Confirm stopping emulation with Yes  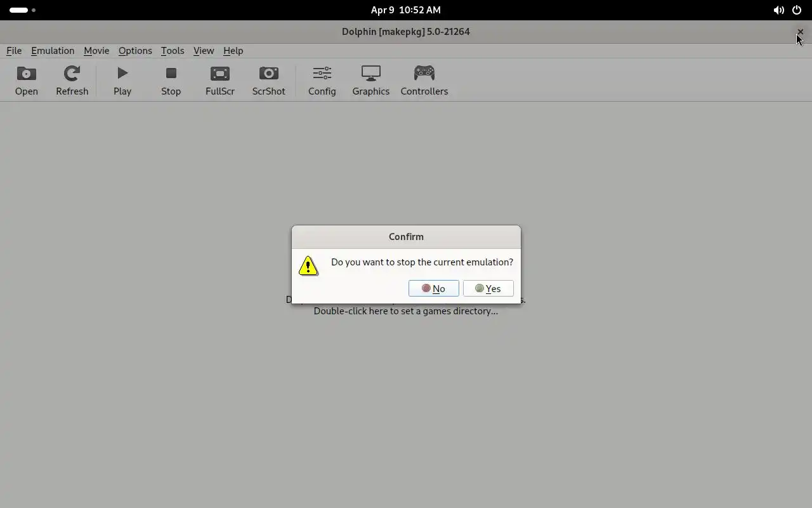pyautogui.click(x=488, y=288)
